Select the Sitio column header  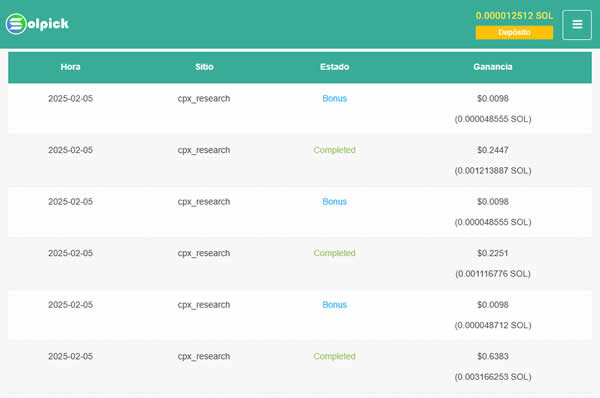[x=204, y=67]
